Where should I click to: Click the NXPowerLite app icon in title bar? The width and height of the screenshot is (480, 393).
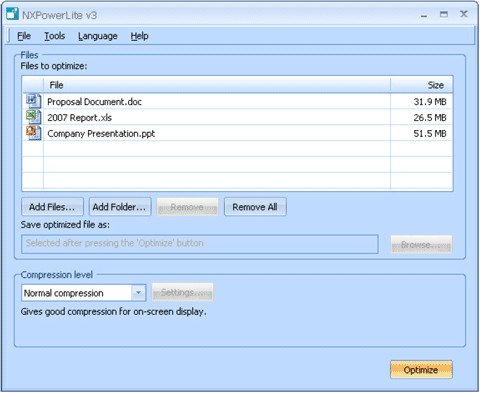[12, 14]
